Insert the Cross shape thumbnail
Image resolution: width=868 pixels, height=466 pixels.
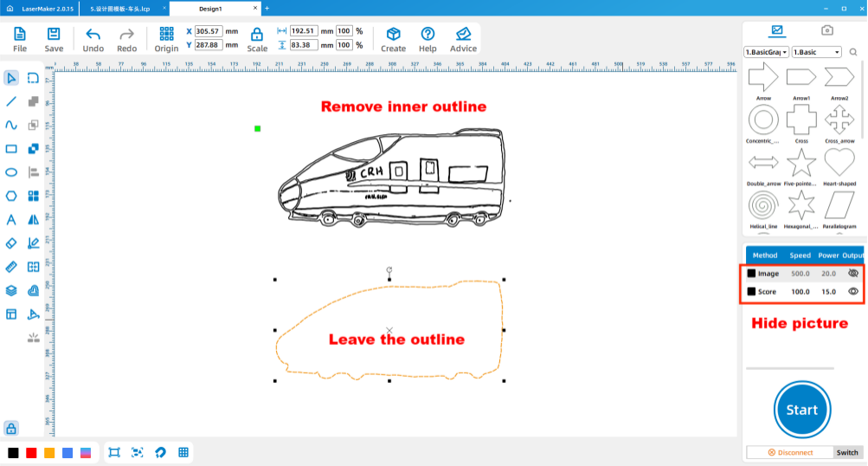pos(801,120)
